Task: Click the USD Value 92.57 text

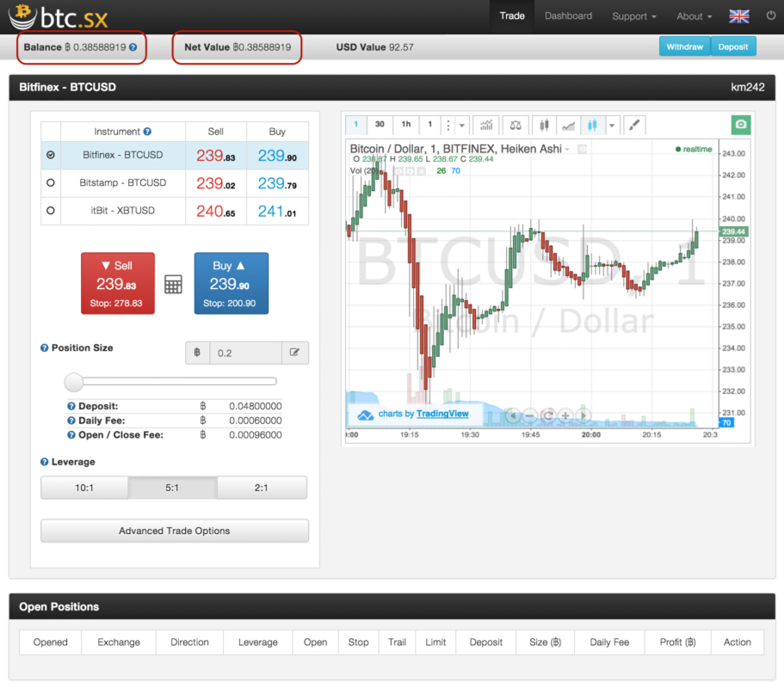Action: click(375, 47)
